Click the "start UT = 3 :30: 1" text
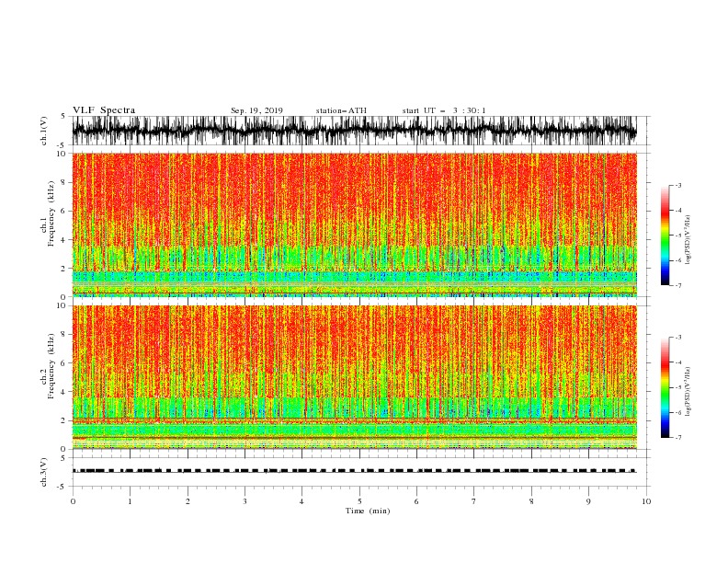728x563 pixels. [x=444, y=110]
